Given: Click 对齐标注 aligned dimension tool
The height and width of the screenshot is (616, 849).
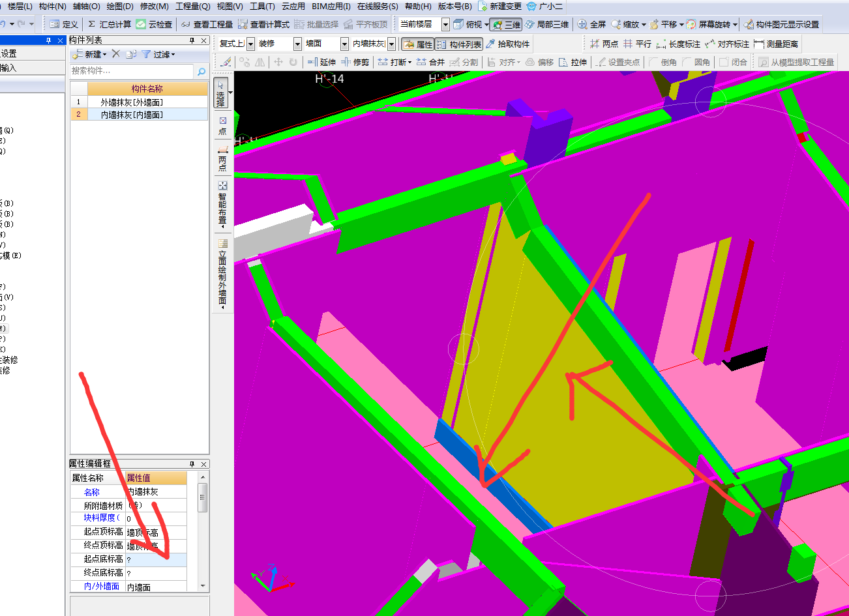Looking at the screenshot, I should point(727,44).
